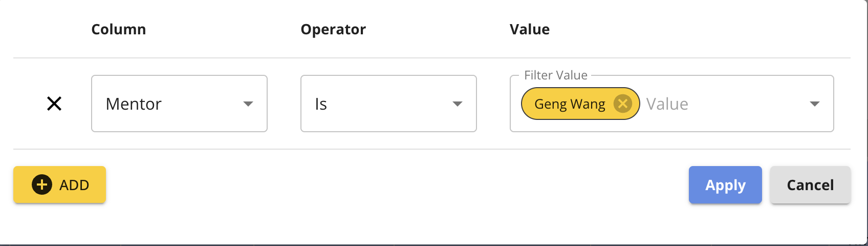This screenshot has width=868, height=246.
Task: Click the Operator header label
Action: [333, 29]
